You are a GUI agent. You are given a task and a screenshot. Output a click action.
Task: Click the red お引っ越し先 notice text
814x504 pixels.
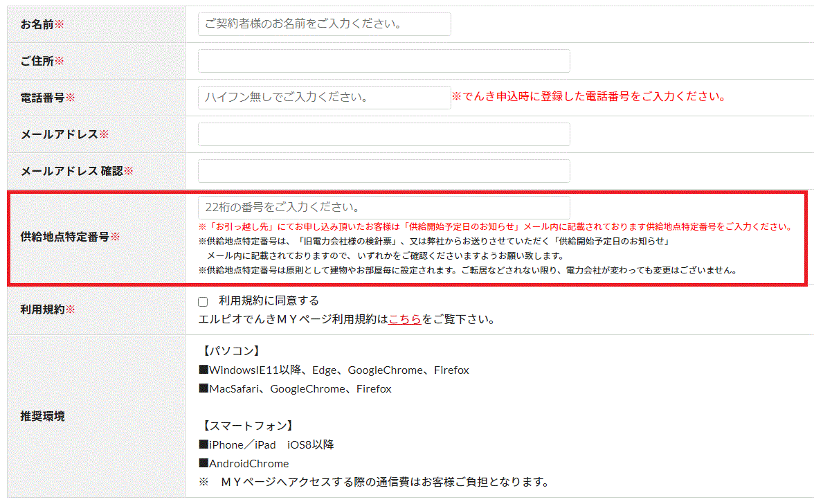click(495, 226)
